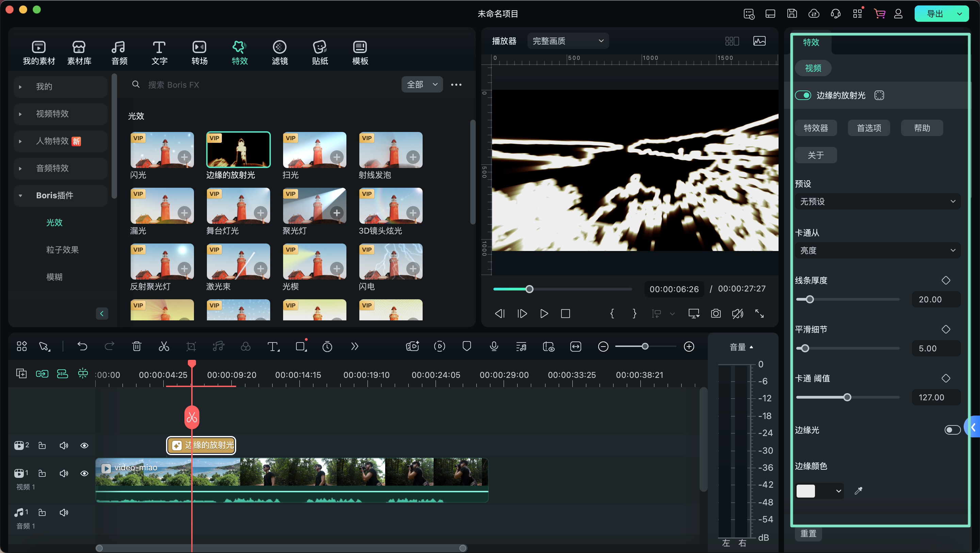Click the trash delete icon

(136, 347)
